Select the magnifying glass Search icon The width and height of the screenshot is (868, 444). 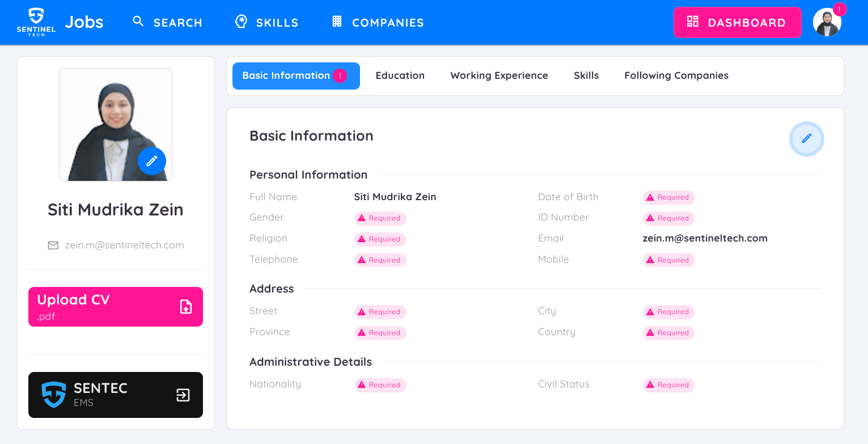[138, 21]
